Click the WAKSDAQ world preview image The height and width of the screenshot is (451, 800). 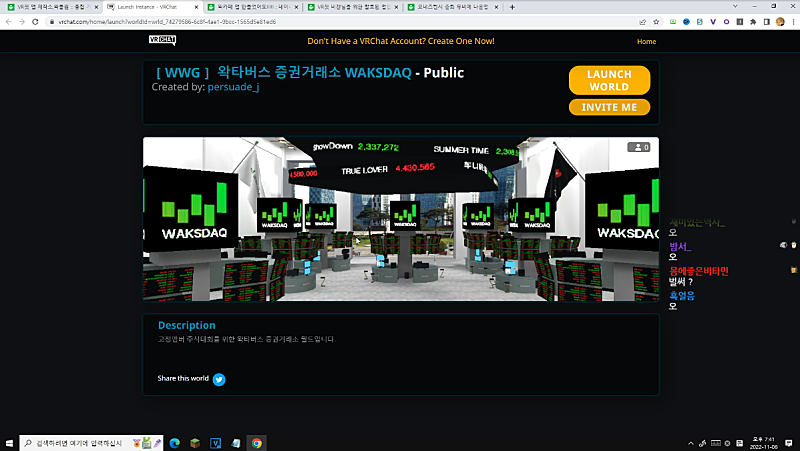(401, 219)
